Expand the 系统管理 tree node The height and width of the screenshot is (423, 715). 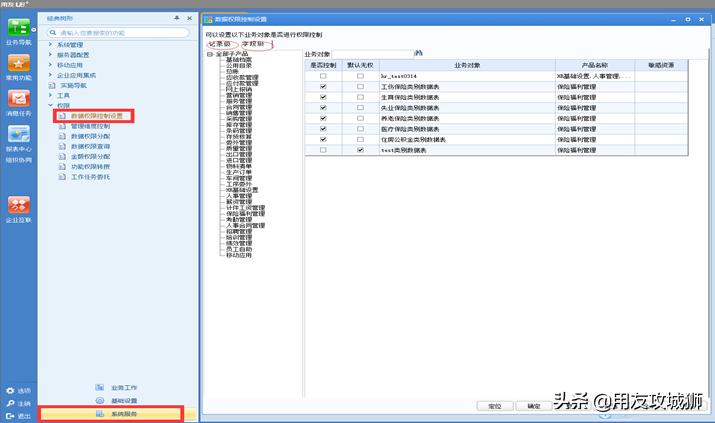coord(51,45)
